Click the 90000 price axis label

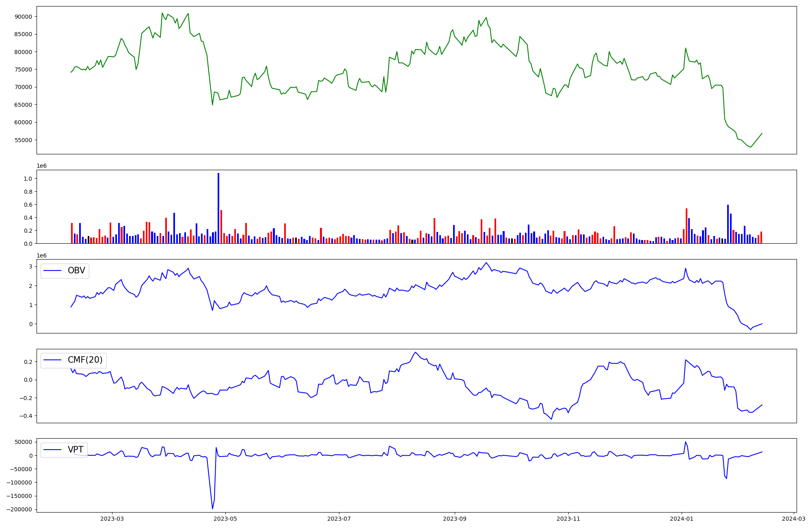tap(24, 17)
